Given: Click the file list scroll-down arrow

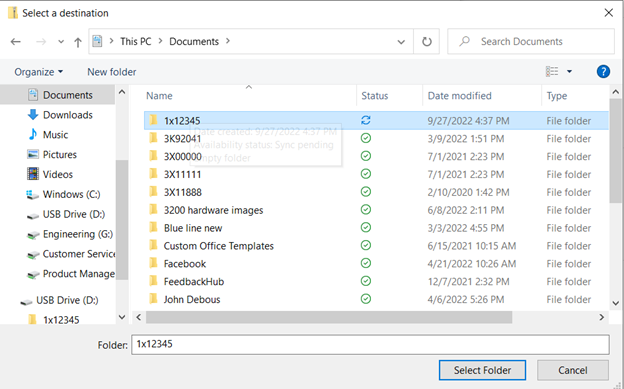Looking at the screenshot, I should point(615,303).
